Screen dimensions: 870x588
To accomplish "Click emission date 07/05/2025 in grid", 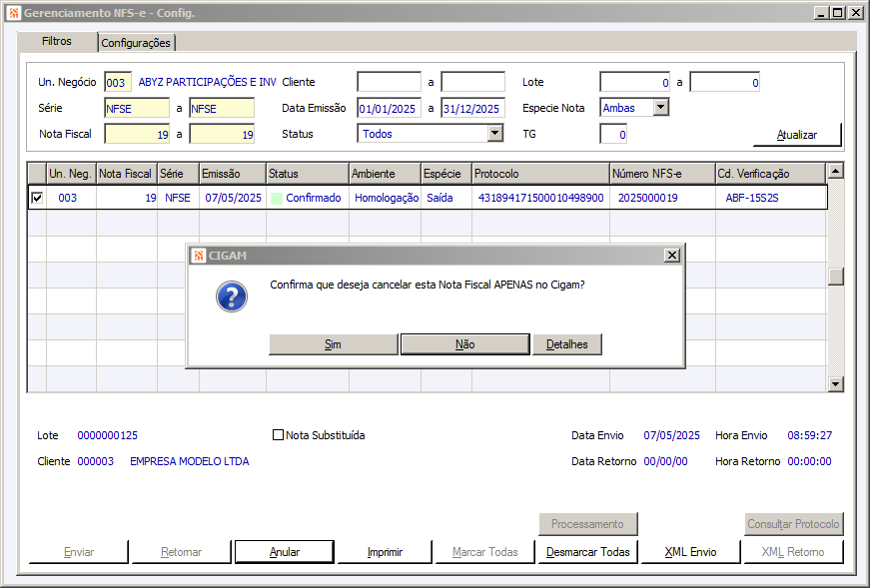I will coord(233,198).
